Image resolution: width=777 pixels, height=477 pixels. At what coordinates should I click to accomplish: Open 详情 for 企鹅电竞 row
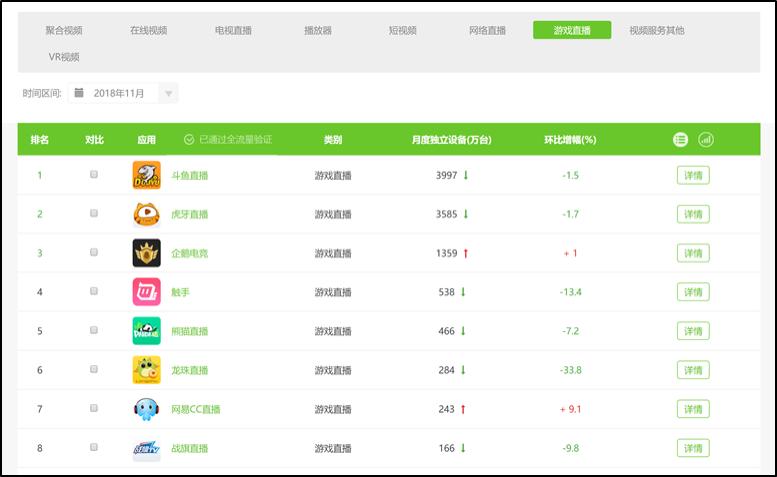(693, 253)
